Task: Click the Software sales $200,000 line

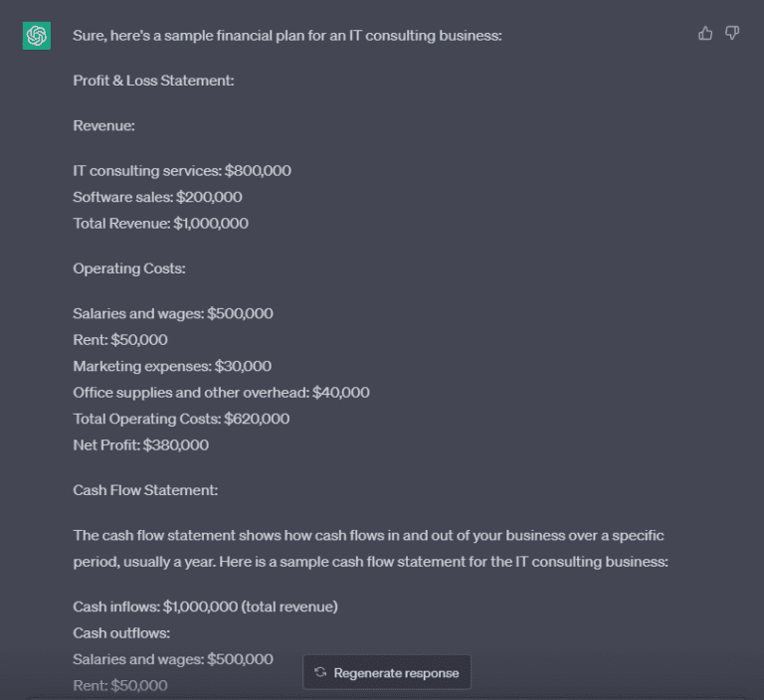Action: (157, 197)
